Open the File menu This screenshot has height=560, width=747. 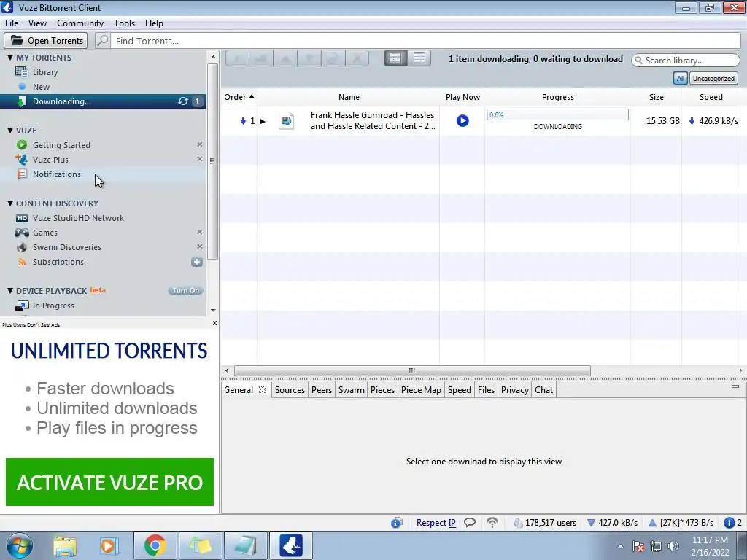tap(12, 23)
